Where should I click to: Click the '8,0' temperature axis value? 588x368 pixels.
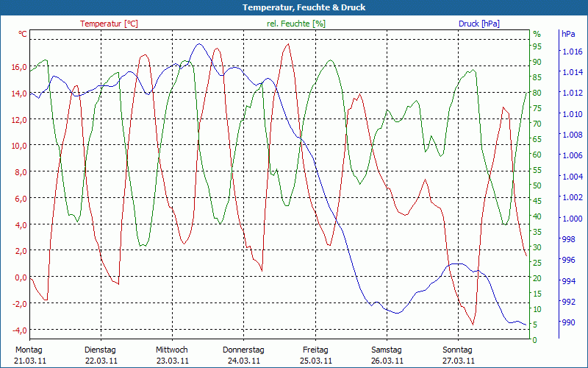21,172
